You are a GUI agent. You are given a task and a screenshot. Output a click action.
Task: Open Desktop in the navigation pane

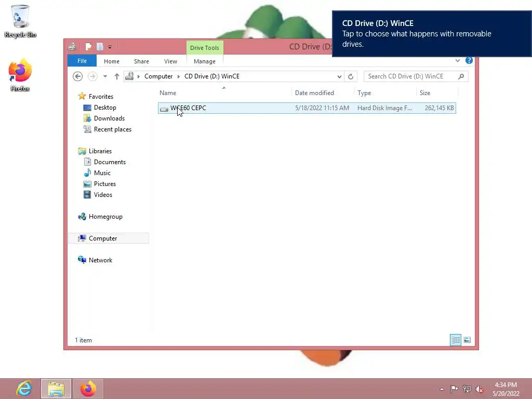(x=105, y=108)
